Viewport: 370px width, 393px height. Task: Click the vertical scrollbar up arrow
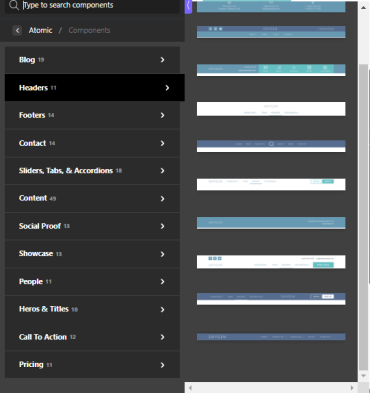pos(363,7)
